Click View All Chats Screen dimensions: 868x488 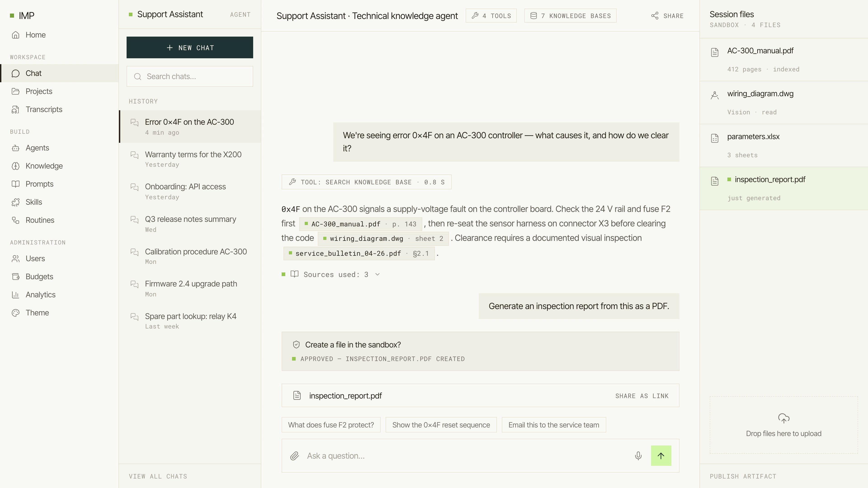tap(158, 476)
